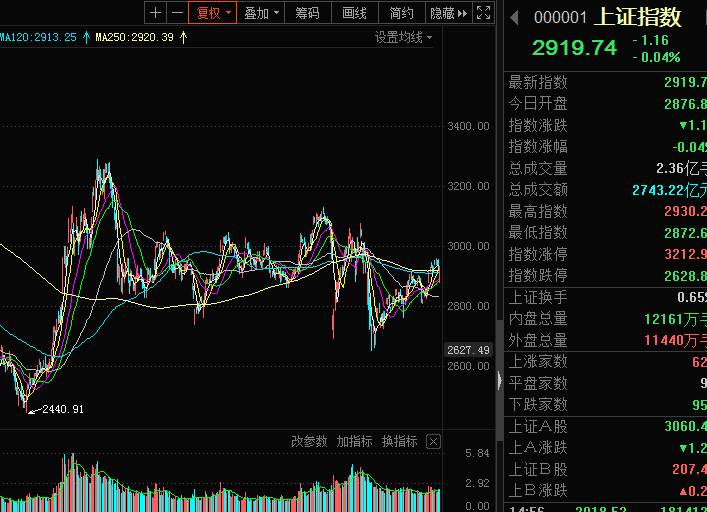This screenshot has width=707, height=512.
Task: Click percent change -0.04%
Action: pos(656,57)
